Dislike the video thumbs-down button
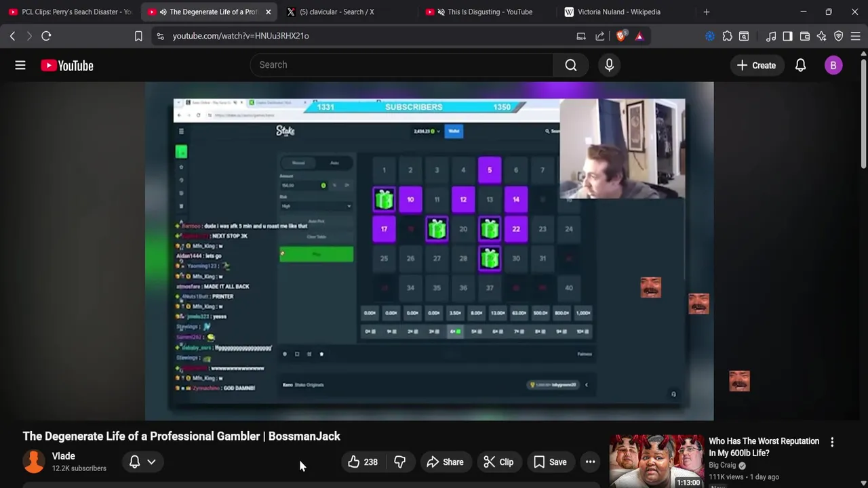 (400, 462)
